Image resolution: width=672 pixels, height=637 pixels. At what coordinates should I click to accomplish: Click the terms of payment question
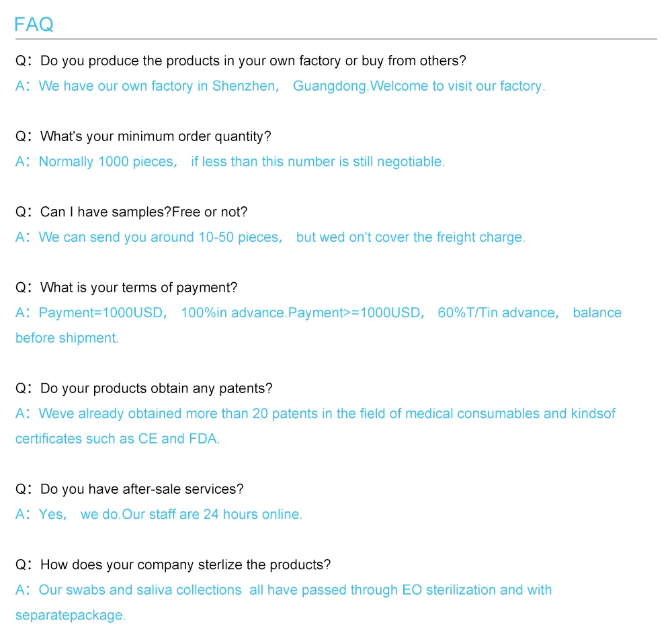tap(126, 287)
